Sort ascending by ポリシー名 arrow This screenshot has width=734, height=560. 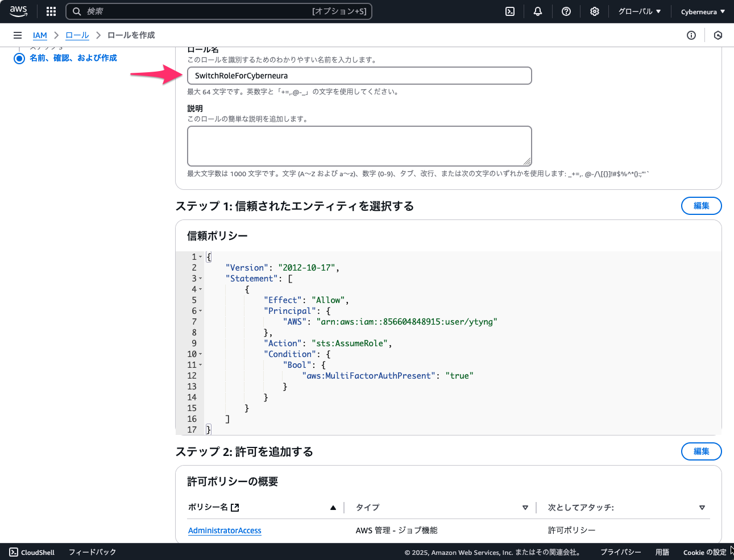(333, 508)
